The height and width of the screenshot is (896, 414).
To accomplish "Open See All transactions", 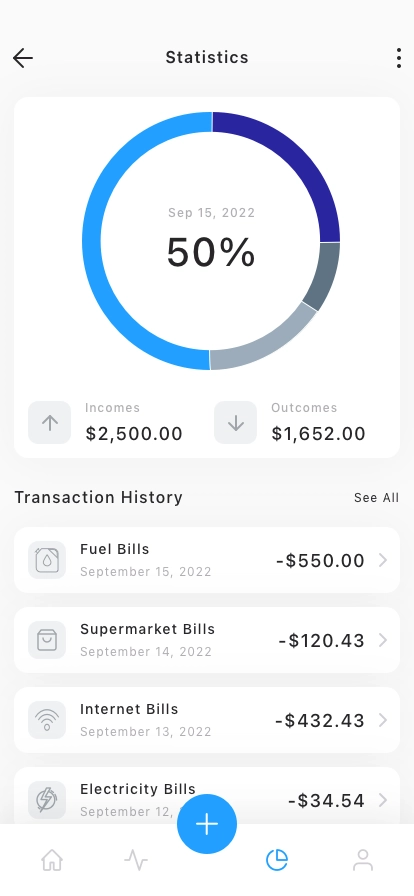I will pyautogui.click(x=376, y=498).
